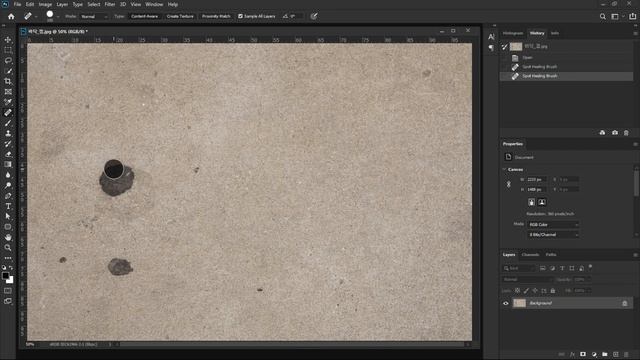
Task: Open the Mode Normal dropdown in options bar
Action: [x=94, y=16]
